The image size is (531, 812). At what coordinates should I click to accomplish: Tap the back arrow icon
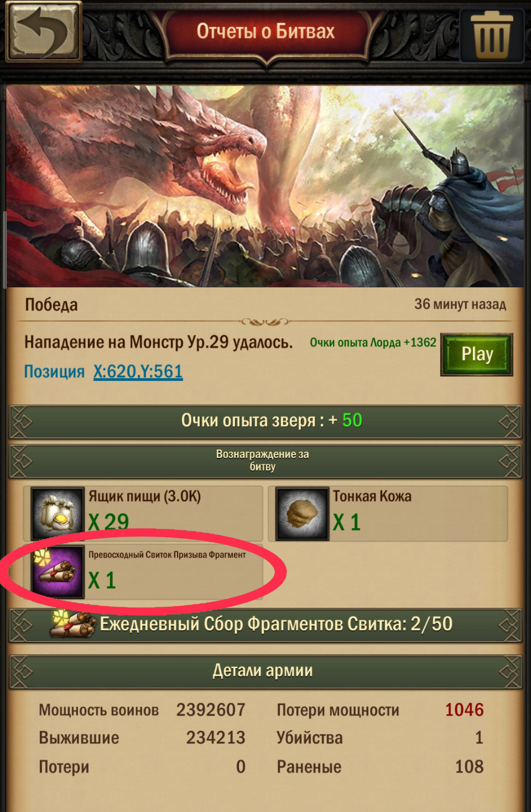pos(43,31)
